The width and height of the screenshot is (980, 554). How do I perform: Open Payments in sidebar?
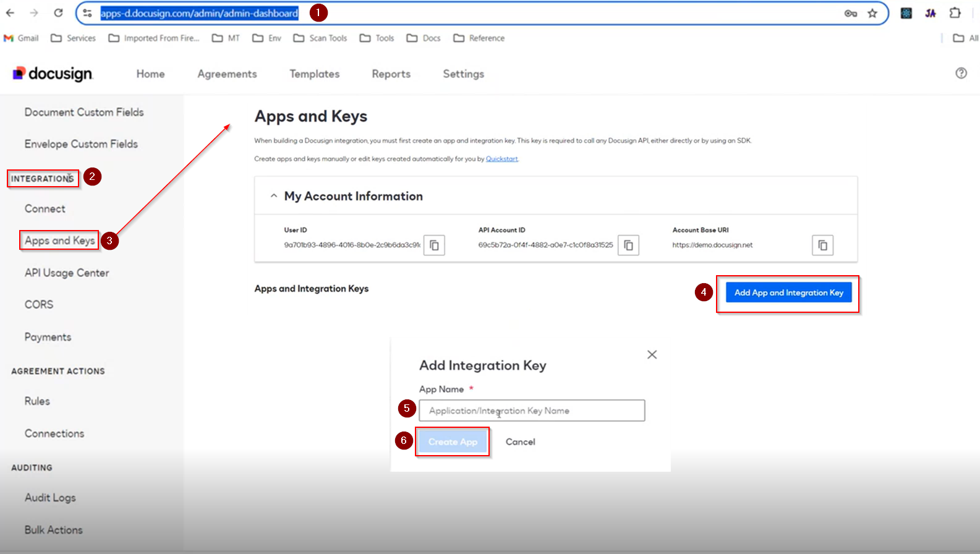pos(48,337)
